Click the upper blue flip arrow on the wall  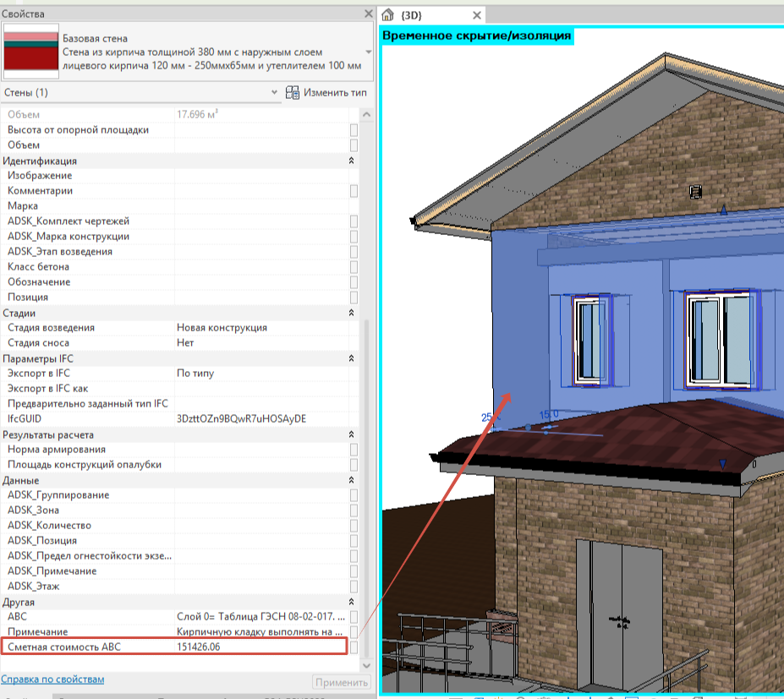tap(723, 210)
